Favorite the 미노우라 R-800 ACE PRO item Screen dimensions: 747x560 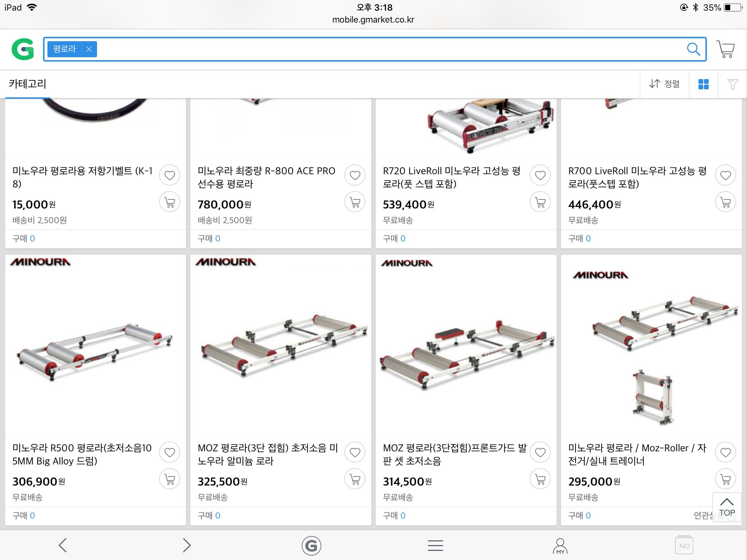click(355, 175)
